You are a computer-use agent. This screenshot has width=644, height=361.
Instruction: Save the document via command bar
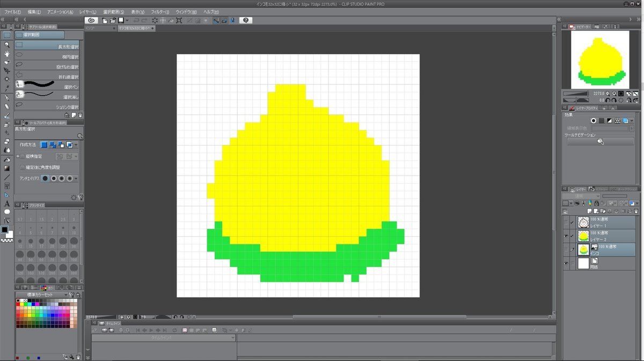(121, 20)
